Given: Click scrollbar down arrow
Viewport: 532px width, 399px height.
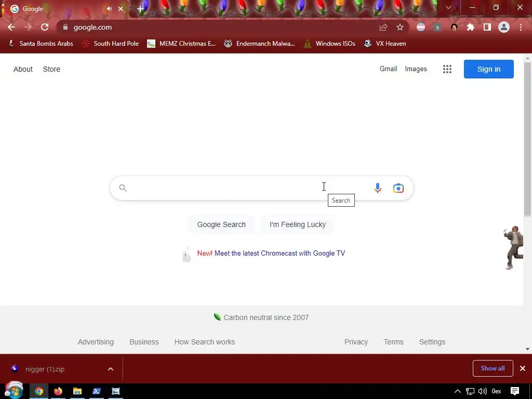Looking at the screenshot, I should pos(527,349).
